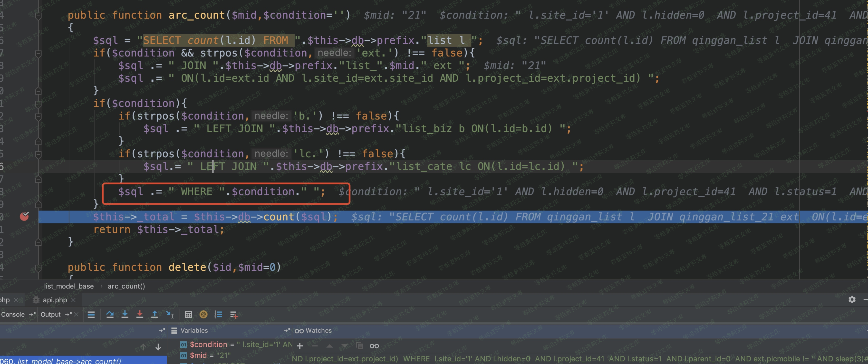Collapse delete function fold marker

pyautogui.click(x=39, y=268)
